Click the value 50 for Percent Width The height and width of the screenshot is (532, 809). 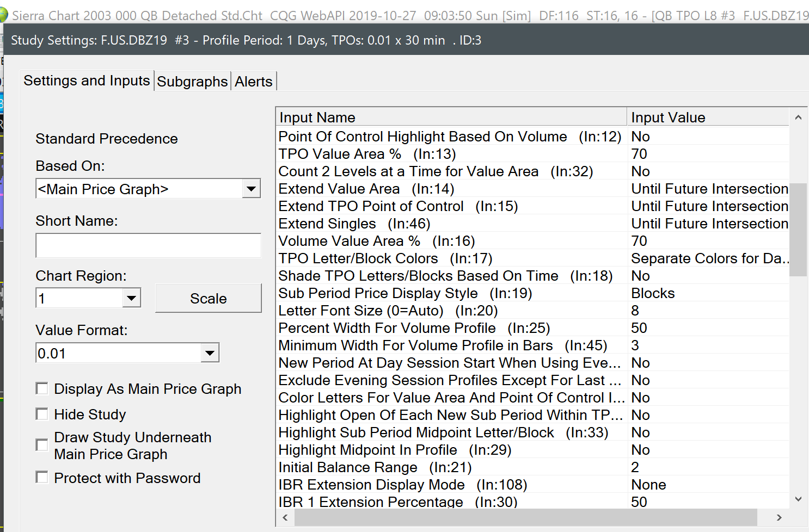tap(639, 328)
